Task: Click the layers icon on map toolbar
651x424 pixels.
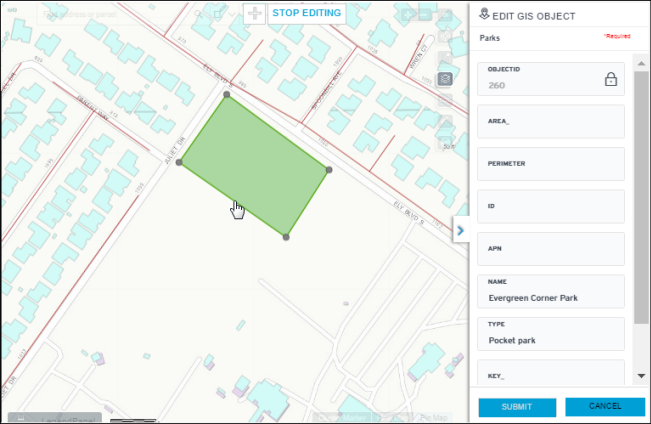Action: 447,79
